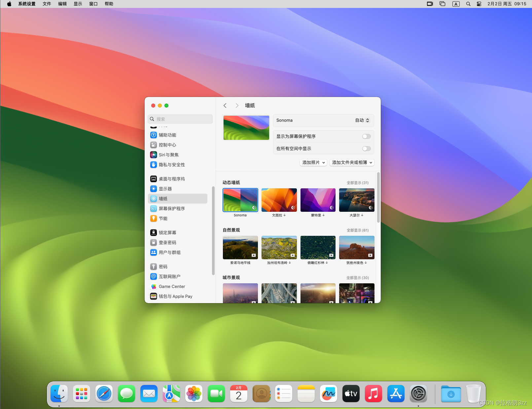
Task: Open the 系统设置 menu
Action: tap(27, 4)
